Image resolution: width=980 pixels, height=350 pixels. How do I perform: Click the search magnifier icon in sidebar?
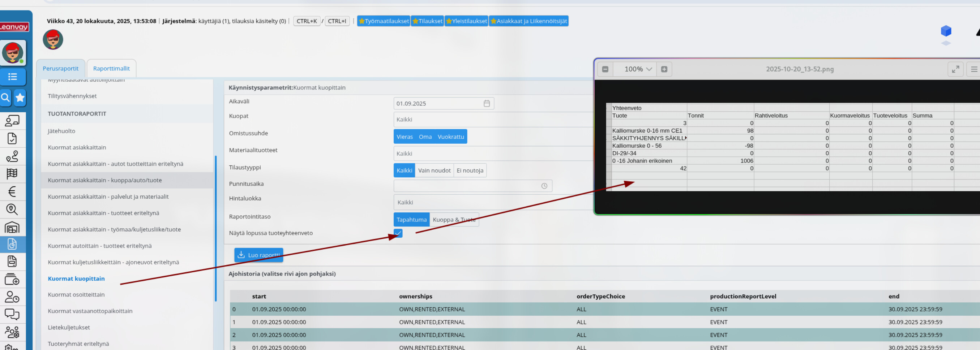(6, 98)
